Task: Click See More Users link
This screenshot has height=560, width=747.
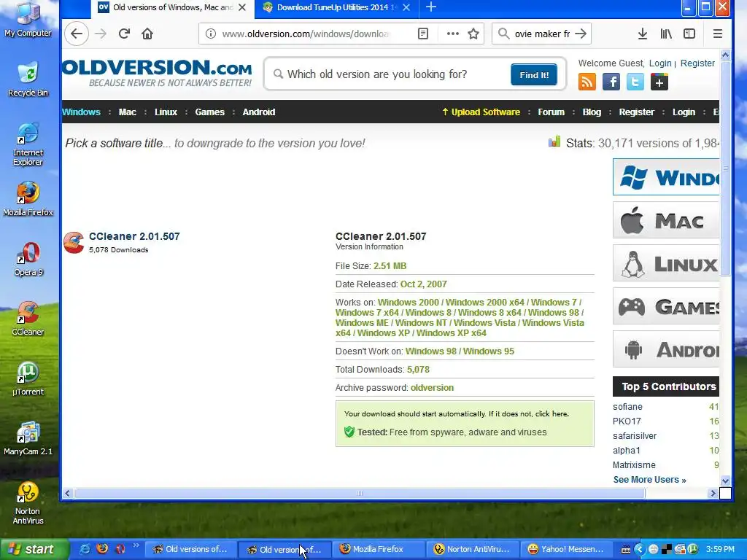Action: [650, 480]
